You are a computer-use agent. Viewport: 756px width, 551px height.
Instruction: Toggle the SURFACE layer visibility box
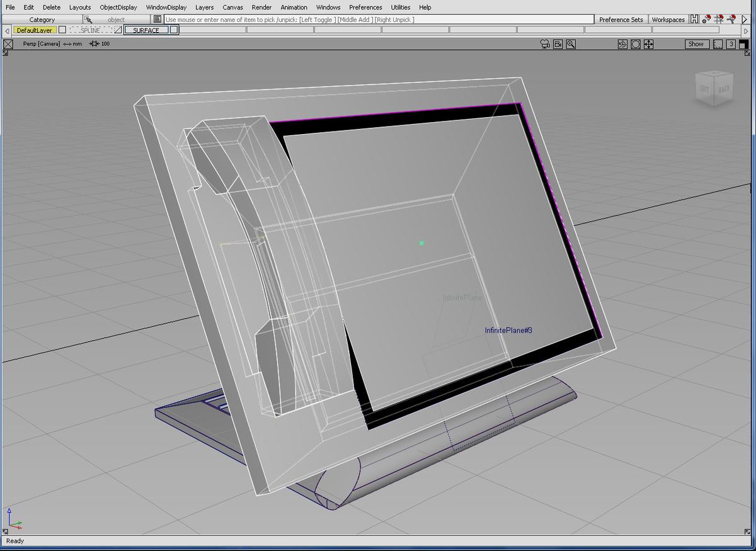[174, 30]
